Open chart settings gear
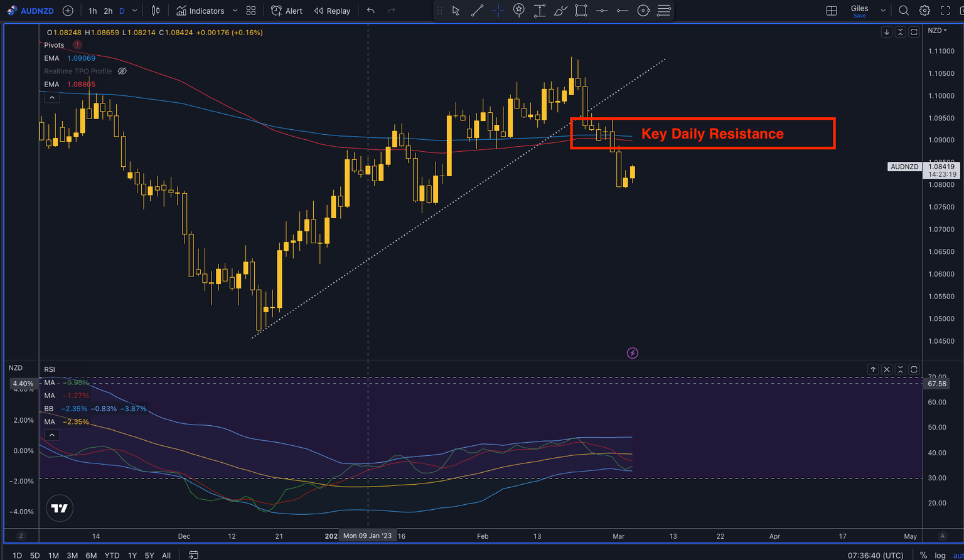 pyautogui.click(x=924, y=11)
